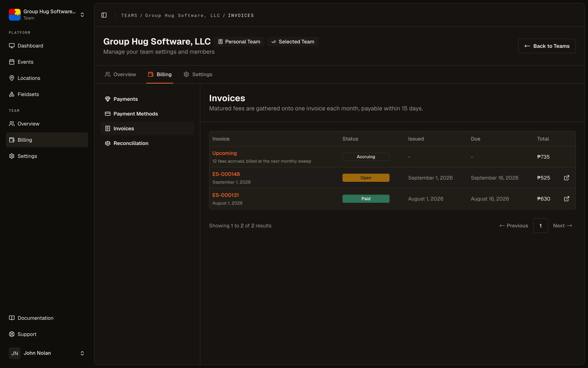The width and height of the screenshot is (588, 368).
Task: Open the ES-000131 invoice link
Action: pos(225,195)
